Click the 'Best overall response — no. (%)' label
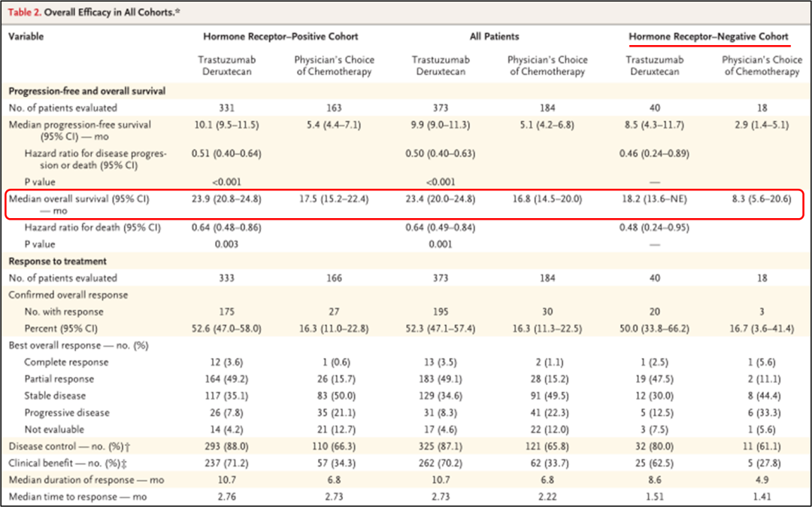Image resolution: width=812 pixels, height=507 pixels. click(x=78, y=345)
